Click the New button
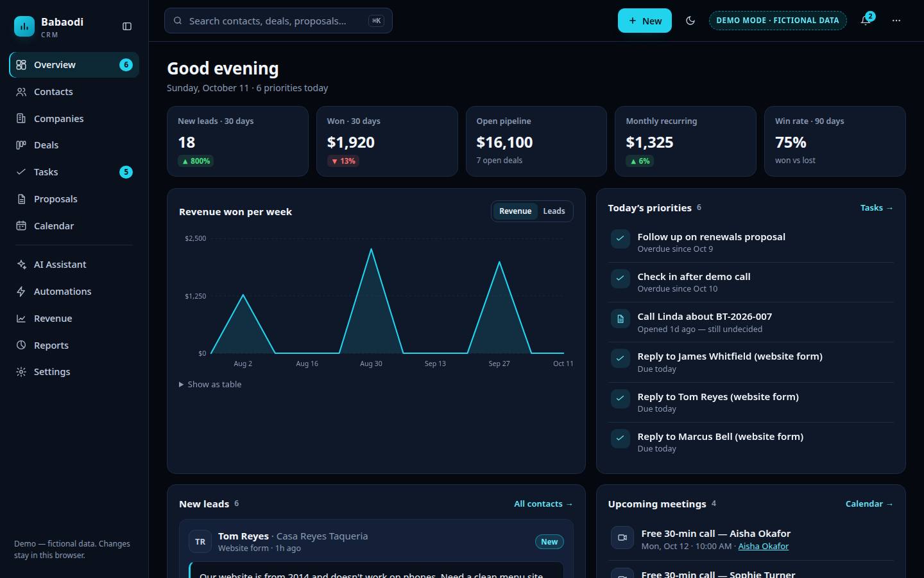This screenshot has width=924, height=578. pyautogui.click(x=645, y=21)
